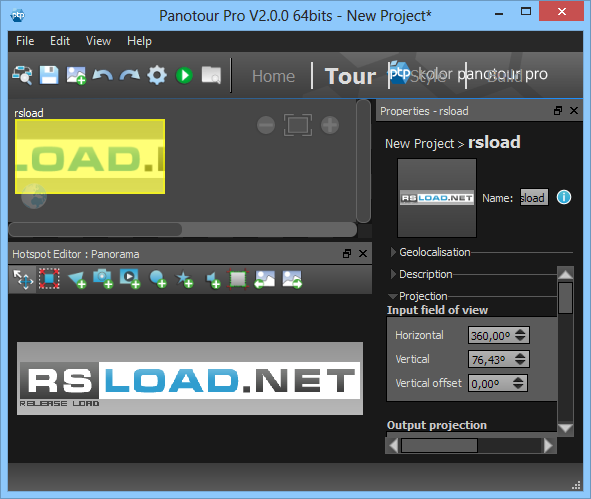Viewport: 591px width, 499px height.
Task: Switch to the Home tab
Action: point(273,76)
